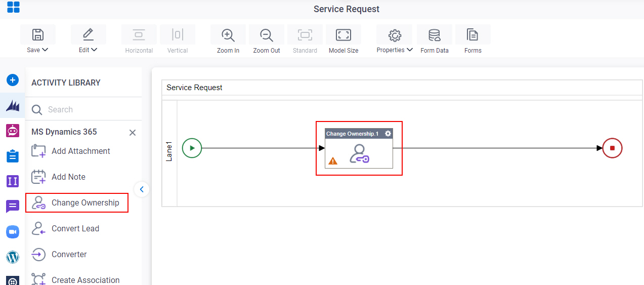Click the blue plus add icon
The height and width of the screenshot is (285, 644).
(13, 80)
